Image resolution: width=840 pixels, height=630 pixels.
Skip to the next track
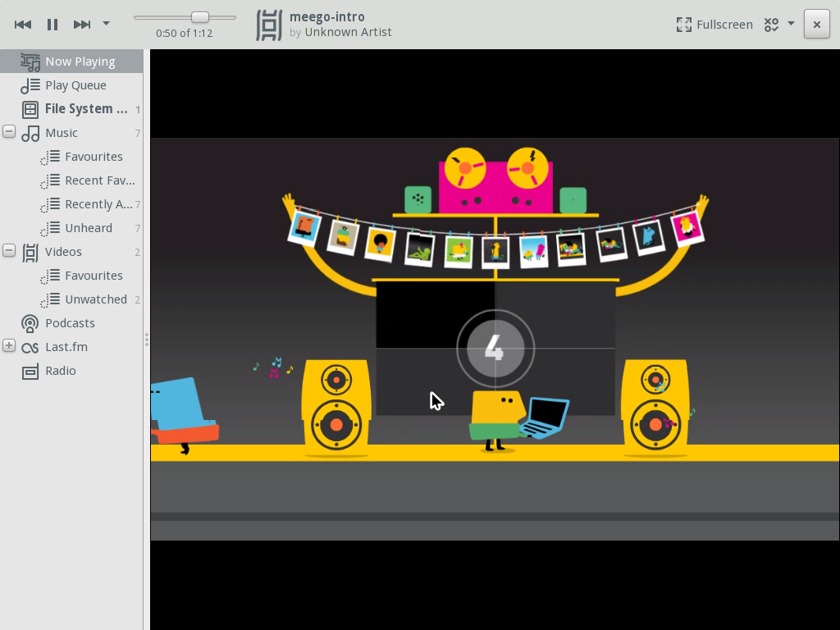click(x=82, y=24)
